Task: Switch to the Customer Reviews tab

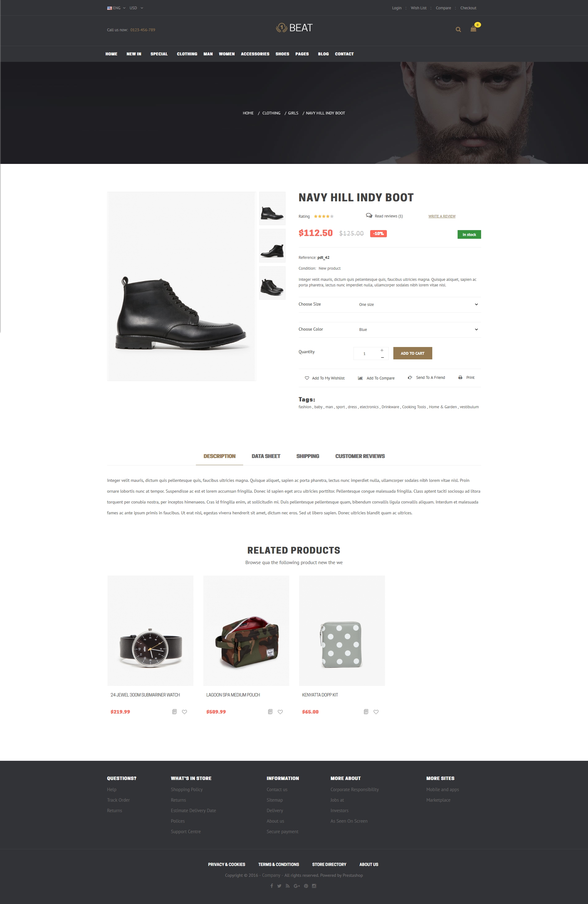Action: [360, 456]
